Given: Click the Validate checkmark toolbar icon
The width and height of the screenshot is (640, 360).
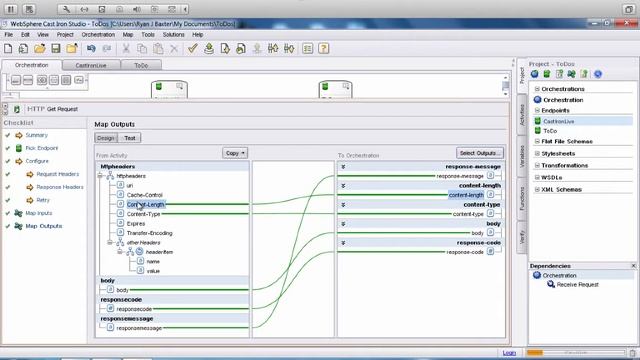Looking at the screenshot, I should tap(193, 49).
